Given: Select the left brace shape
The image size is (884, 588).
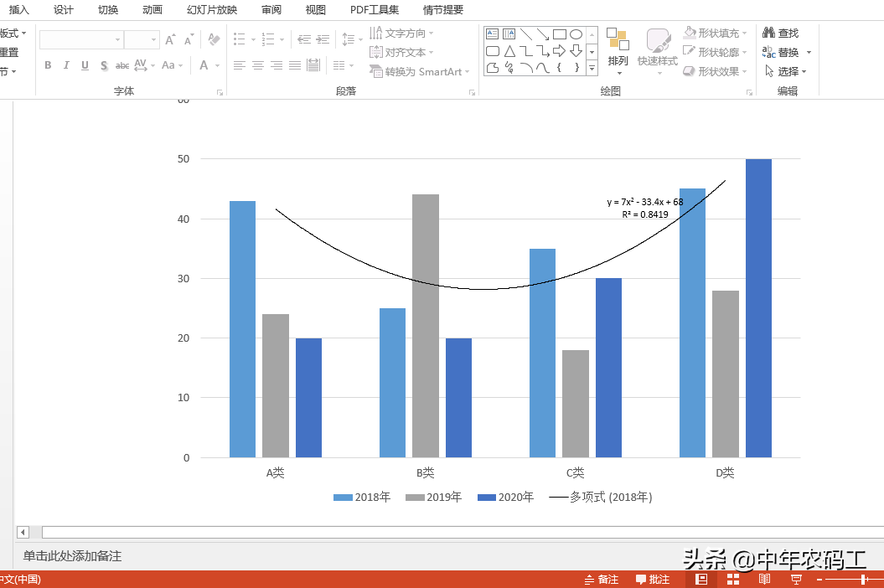Looking at the screenshot, I should 559,68.
